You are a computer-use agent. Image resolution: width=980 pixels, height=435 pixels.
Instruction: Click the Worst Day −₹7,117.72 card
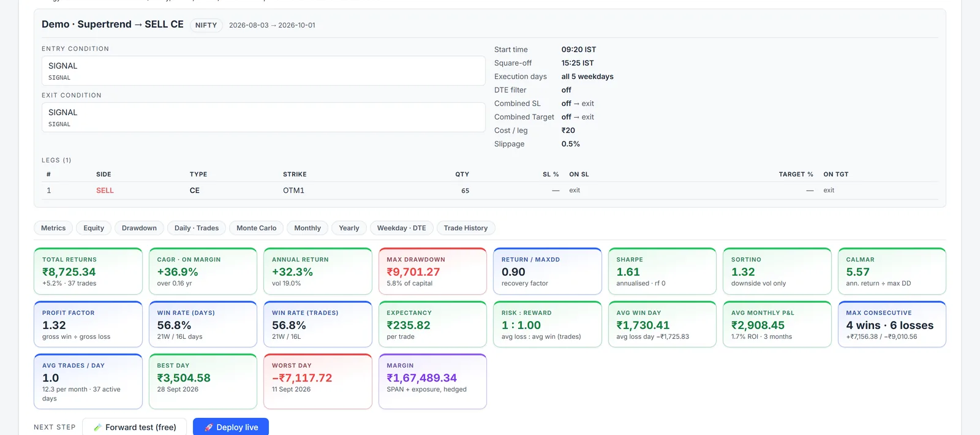click(x=318, y=381)
